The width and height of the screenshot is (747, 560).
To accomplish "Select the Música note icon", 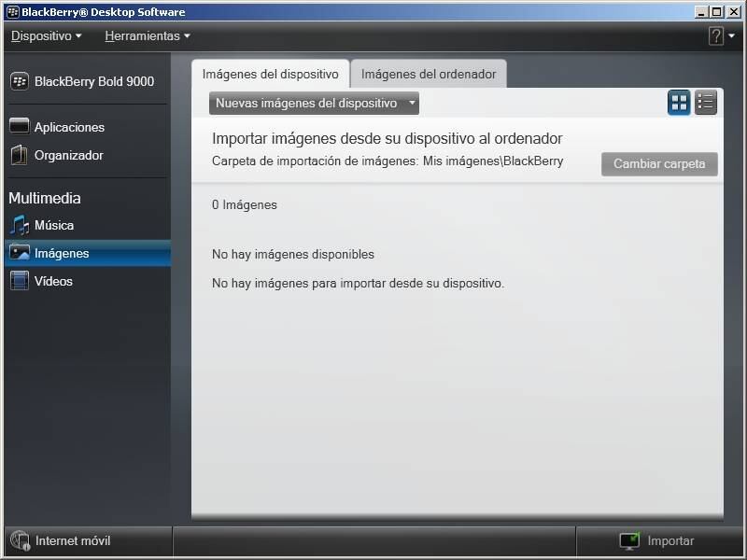I will point(20,225).
